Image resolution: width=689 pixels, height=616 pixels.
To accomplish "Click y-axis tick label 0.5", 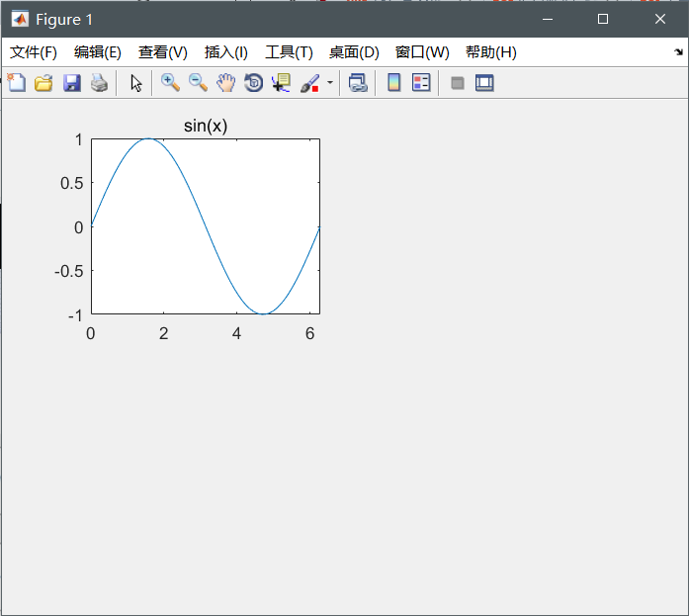I will pyautogui.click(x=71, y=183).
